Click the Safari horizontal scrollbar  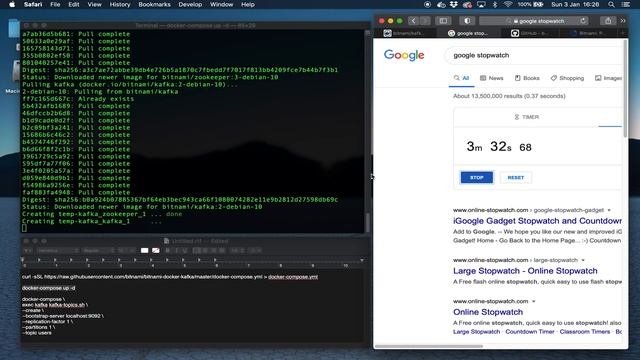[429, 347]
